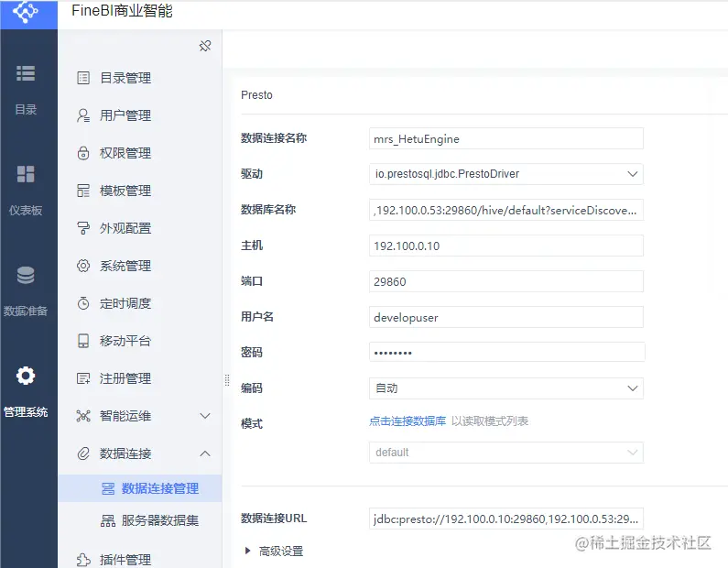Click the 数据连接 paperclip icon
Image resolution: width=728 pixels, height=568 pixels.
click(83, 453)
